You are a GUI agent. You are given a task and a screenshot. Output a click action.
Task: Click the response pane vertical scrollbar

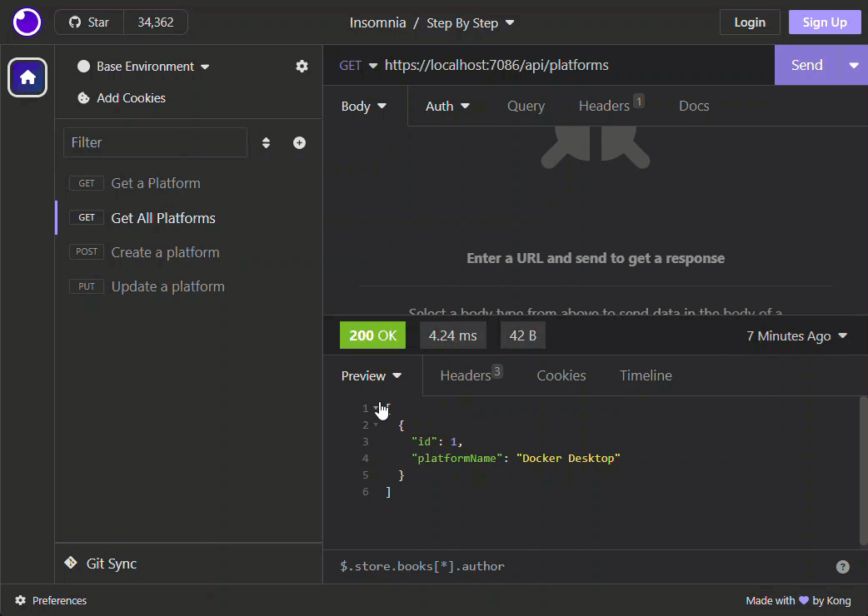(x=863, y=470)
